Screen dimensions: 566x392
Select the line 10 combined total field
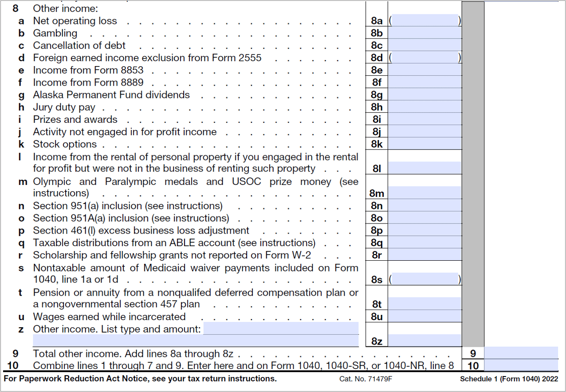point(521,365)
